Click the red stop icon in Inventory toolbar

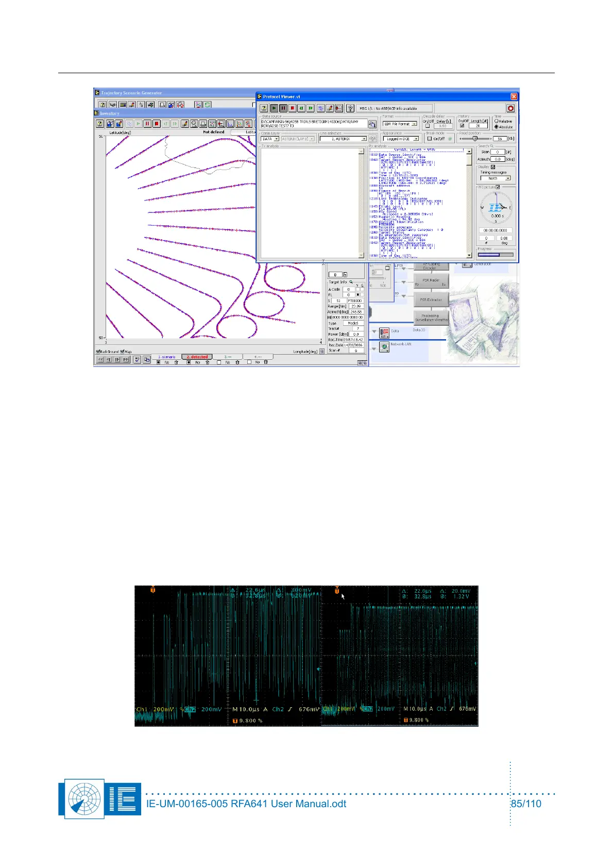coord(157,124)
